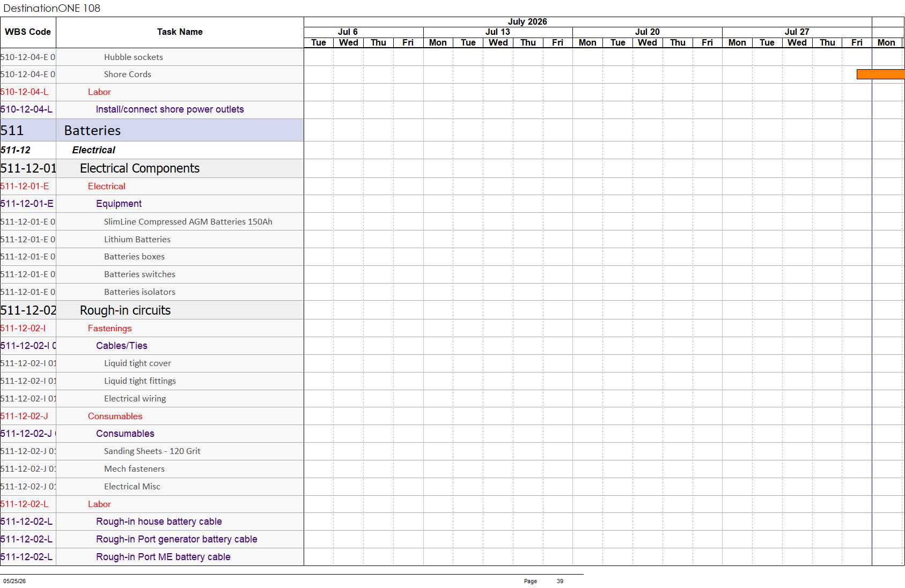Select Sanding Sheets - 120 Grit row
This screenshot has width=905, height=588.
(x=152, y=451)
